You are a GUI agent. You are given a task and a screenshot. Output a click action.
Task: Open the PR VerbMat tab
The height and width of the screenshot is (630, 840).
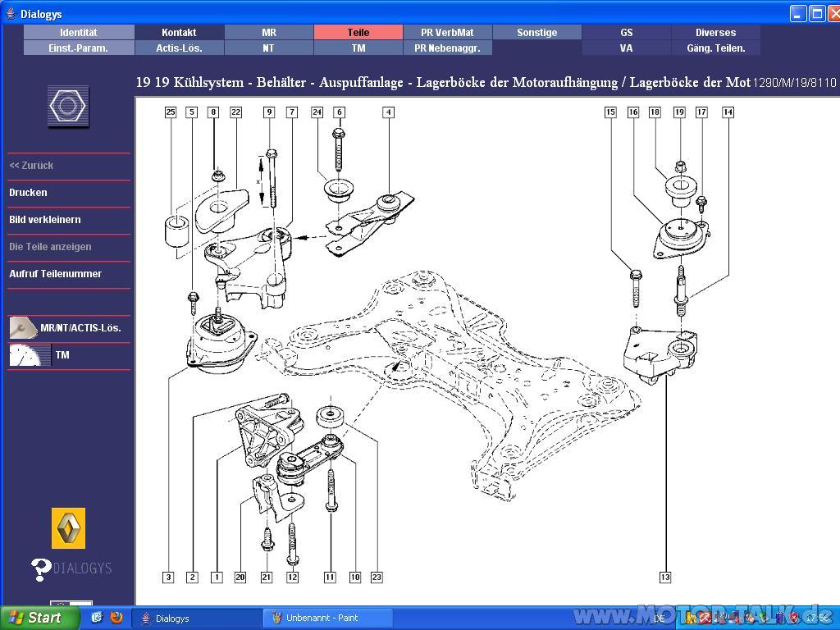[447, 32]
